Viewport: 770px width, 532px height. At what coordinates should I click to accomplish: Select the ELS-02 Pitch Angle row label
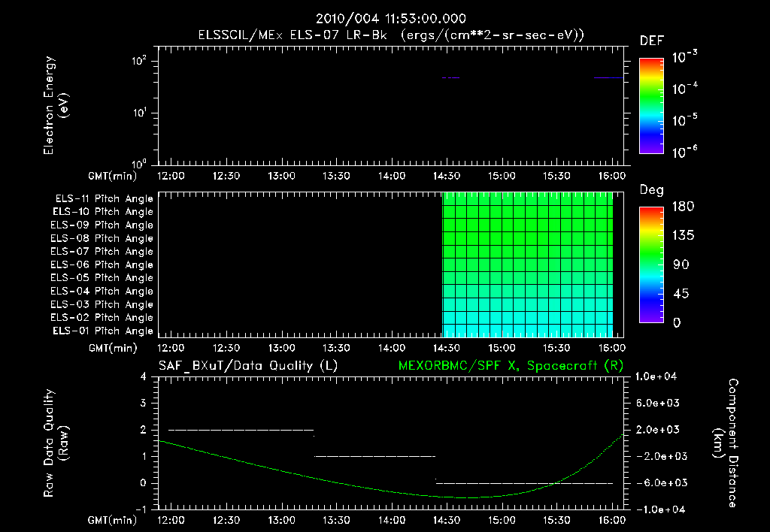(102, 318)
